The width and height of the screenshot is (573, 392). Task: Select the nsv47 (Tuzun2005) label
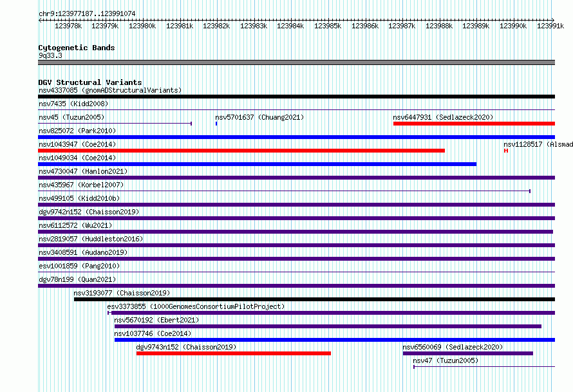[x=446, y=360]
